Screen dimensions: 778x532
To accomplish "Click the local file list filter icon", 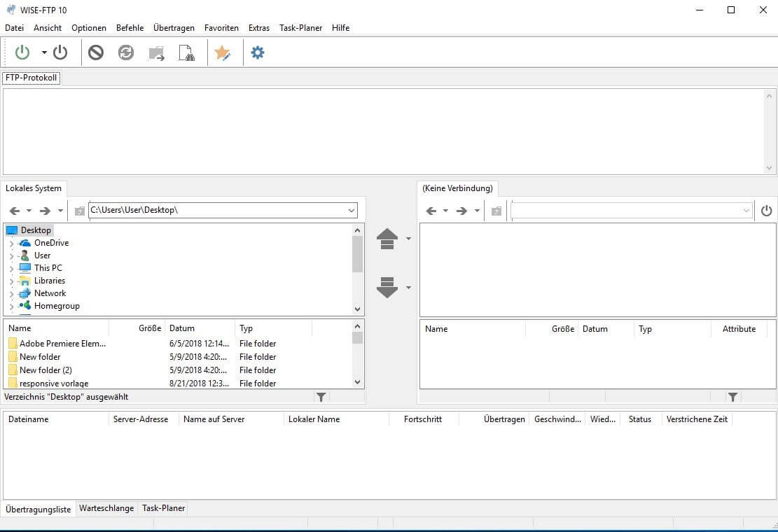I will coord(321,397).
